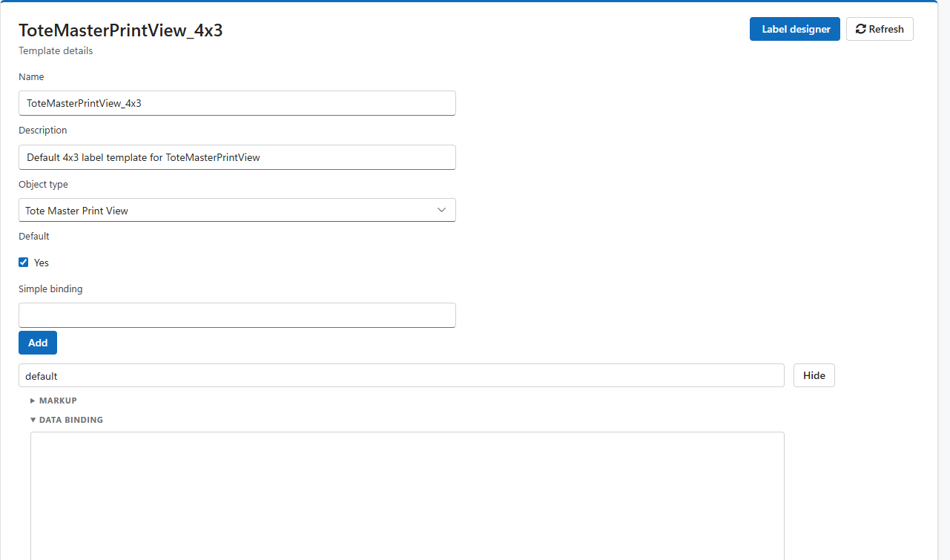Click the Refresh button
950x560 pixels.
(880, 29)
